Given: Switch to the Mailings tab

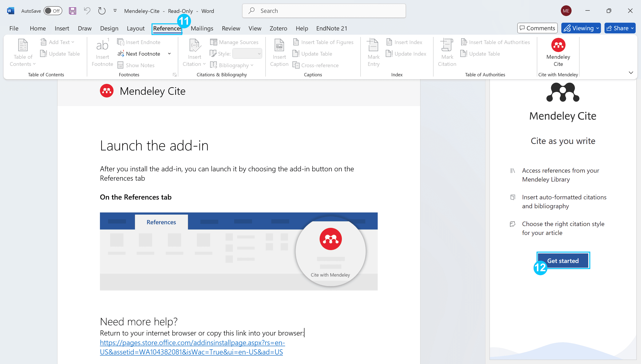Looking at the screenshot, I should 202,28.
